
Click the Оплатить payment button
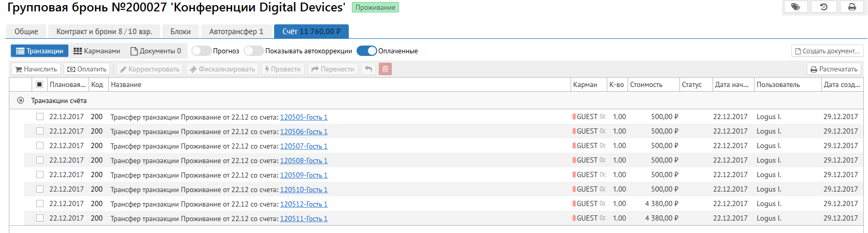pyautogui.click(x=87, y=69)
